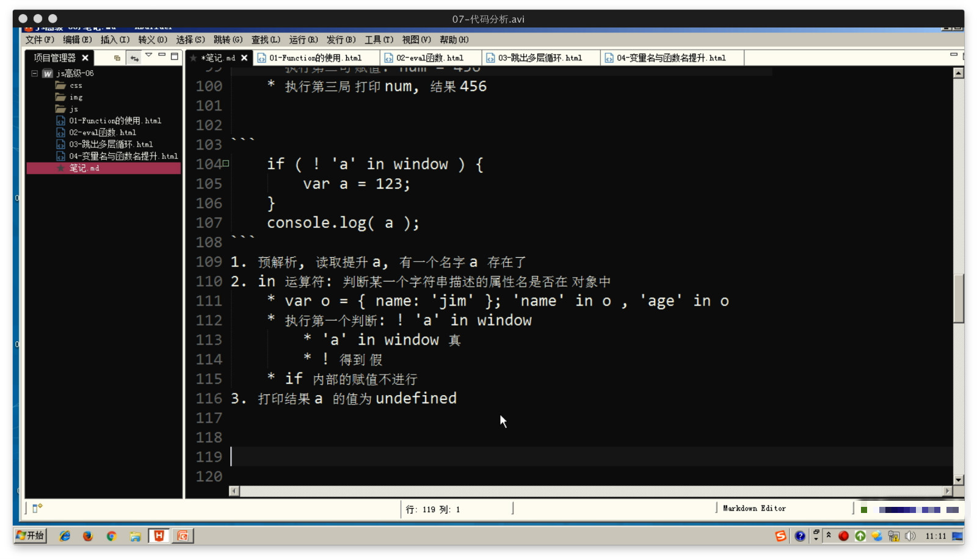The image size is (977, 560).
Task: Open the 文件(F) menu
Action: tap(40, 40)
